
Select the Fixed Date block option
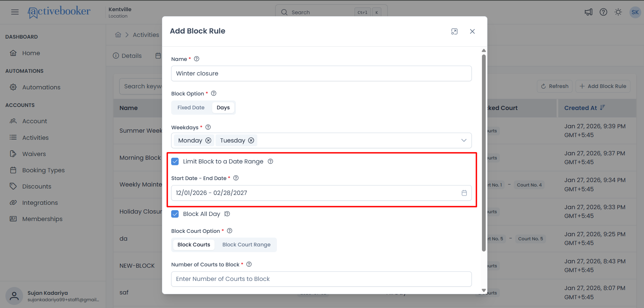191,108
